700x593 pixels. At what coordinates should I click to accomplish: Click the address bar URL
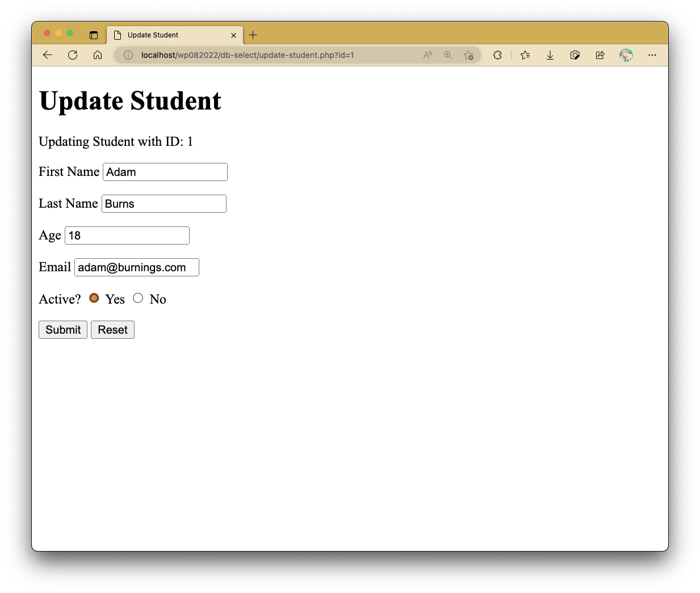(248, 55)
